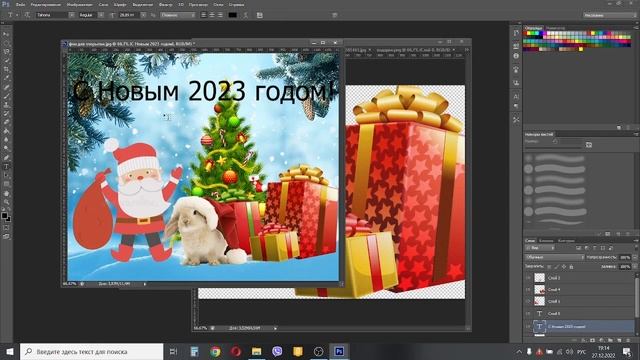Image resolution: width=640 pixels, height=360 pixels.
Task: Click Add layer mask icon
Action: 593,340
